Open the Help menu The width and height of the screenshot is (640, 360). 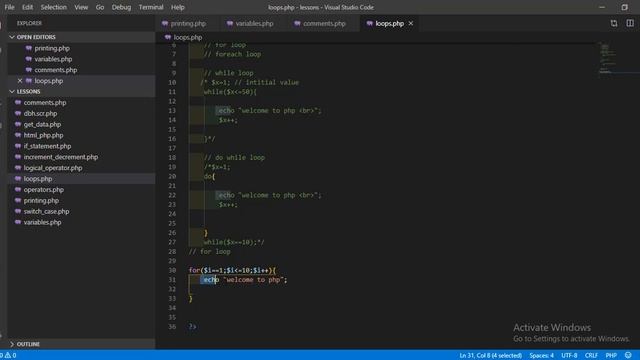tap(178, 7)
